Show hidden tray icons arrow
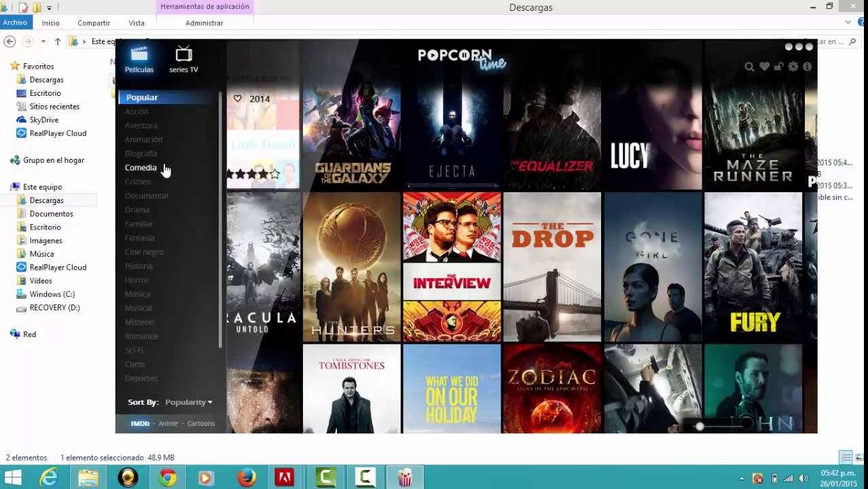The image size is (868, 489). coord(742,478)
